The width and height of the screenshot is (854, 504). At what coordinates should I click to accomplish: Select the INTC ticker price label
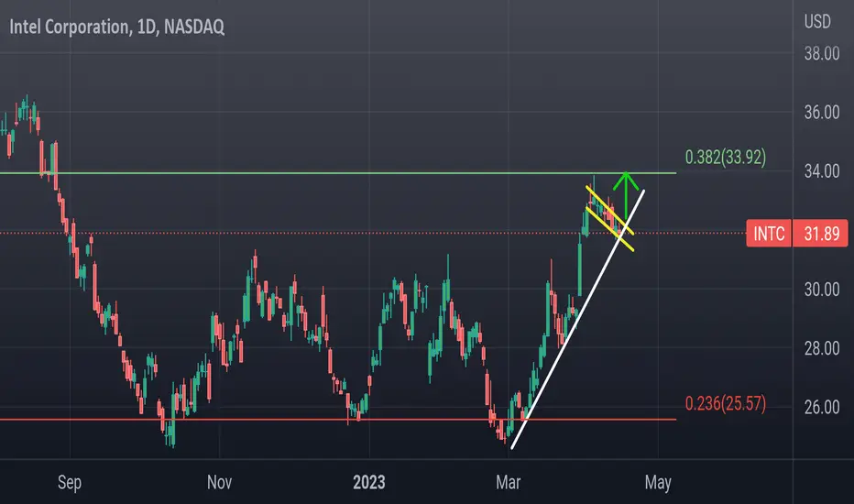tap(769, 233)
